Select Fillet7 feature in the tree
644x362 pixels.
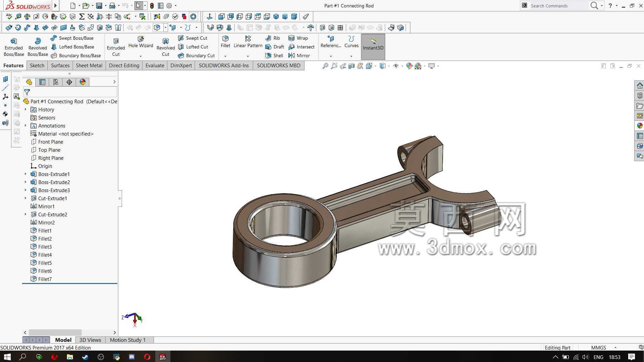click(41, 279)
